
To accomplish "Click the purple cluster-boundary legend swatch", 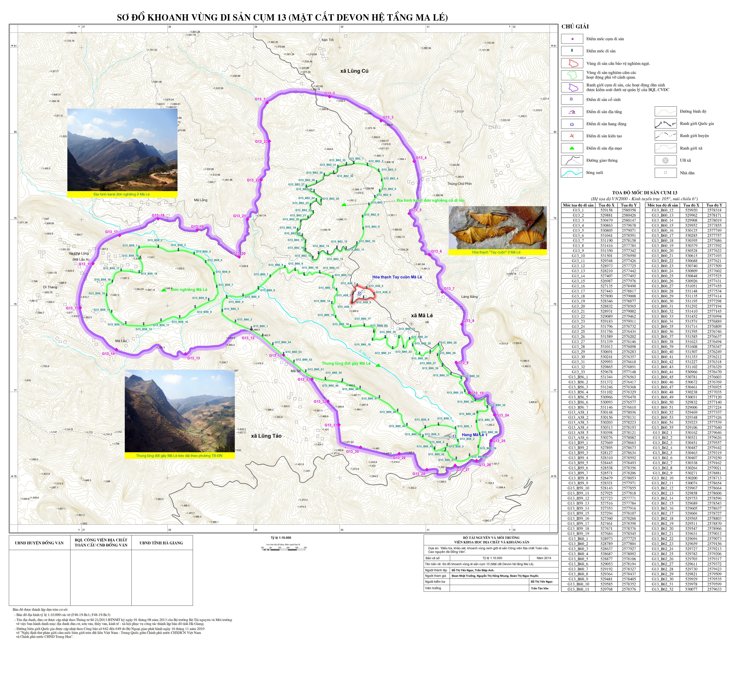I will [x=572, y=87].
